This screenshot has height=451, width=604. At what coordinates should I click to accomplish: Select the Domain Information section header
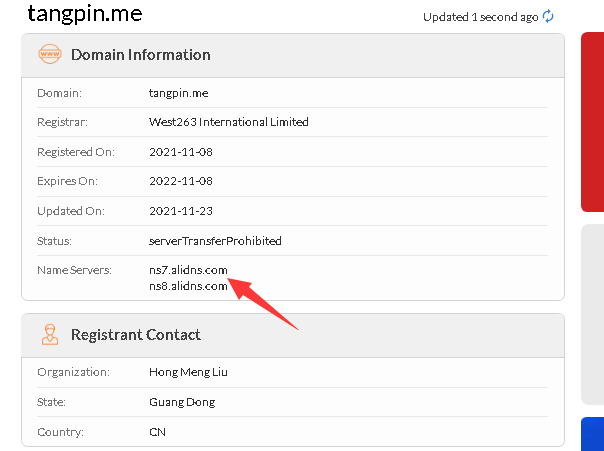click(140, 55)
